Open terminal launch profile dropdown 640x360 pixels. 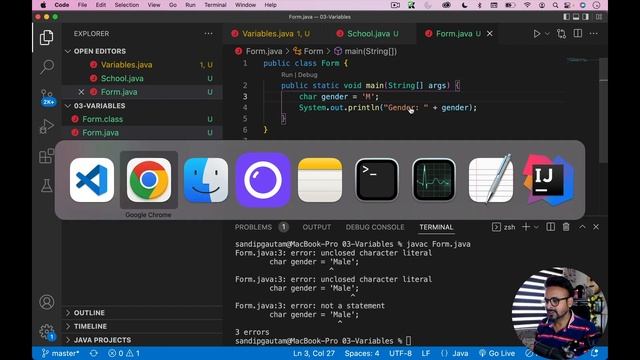(x=536, y=227)
